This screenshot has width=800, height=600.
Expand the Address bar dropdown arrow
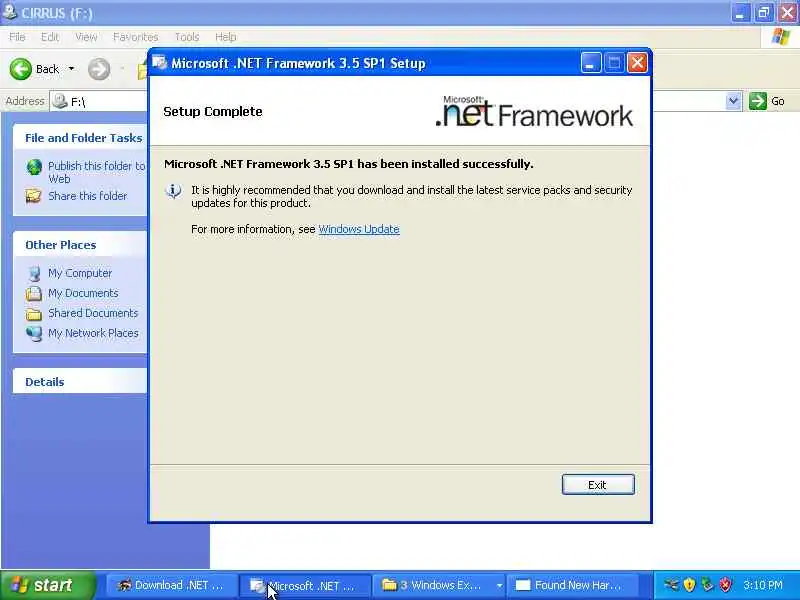[733, 101]
